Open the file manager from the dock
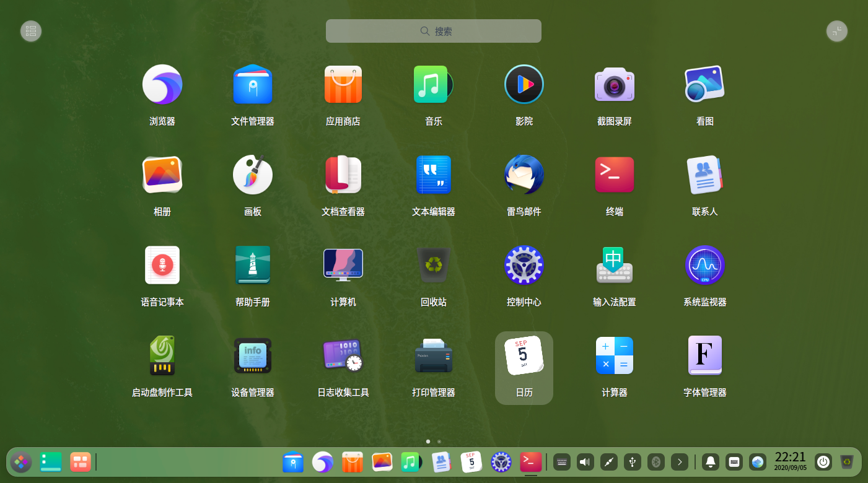The image size is (868, 483). pyautogui.click(x=293, y=462)
